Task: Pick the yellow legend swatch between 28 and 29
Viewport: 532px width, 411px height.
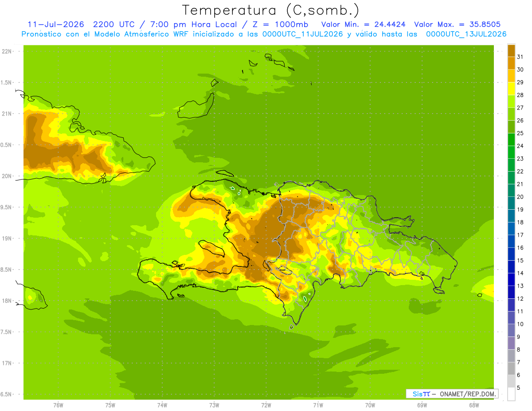Action: [x=511, y=88]
